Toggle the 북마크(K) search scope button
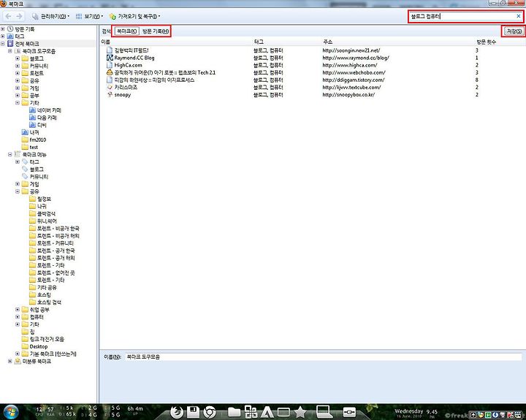Screen dimensions: 526x420 coord(126,31)
